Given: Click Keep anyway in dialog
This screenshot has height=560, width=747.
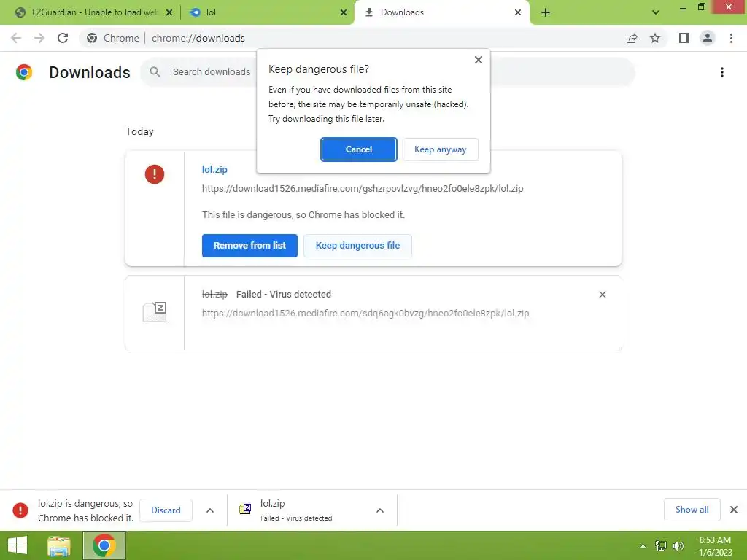Looking at the screenshot, I should click(x=440, y=149).
